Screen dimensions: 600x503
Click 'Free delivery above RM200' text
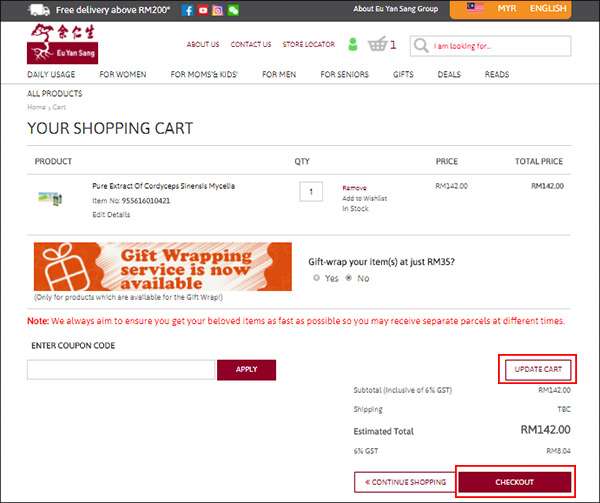(113, 10)
